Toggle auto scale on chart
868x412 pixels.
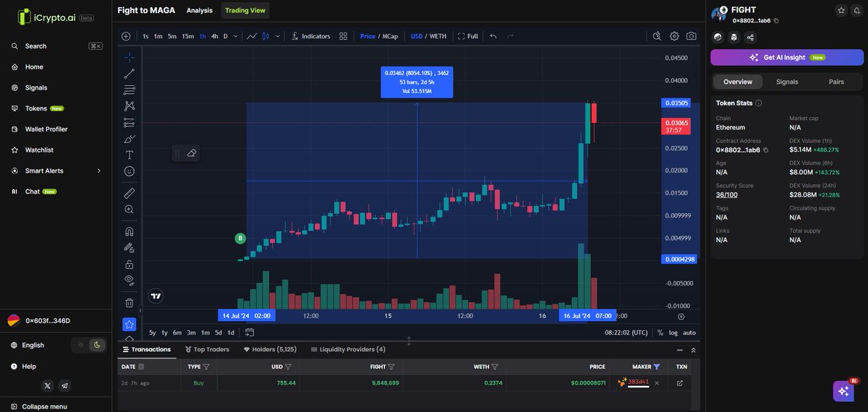tap(689, 332)
